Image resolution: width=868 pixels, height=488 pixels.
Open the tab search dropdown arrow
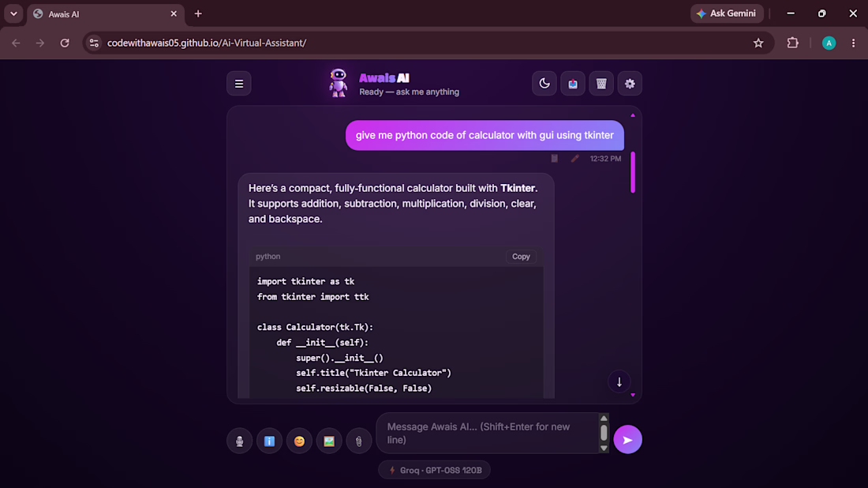[13, 14]
